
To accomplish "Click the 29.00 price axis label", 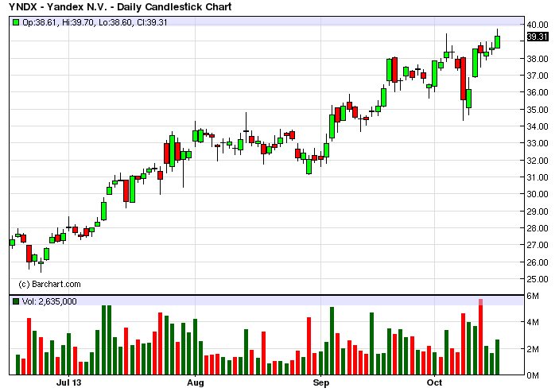I will pos(538,212).
